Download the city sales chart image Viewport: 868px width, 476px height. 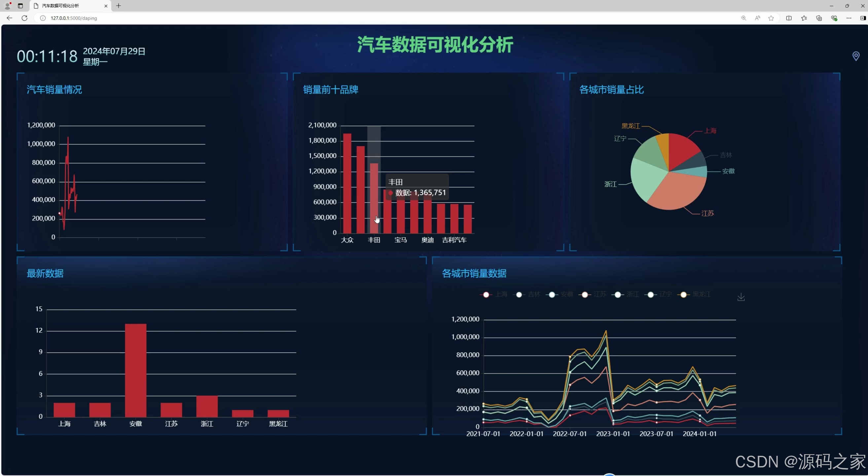pyautogui.click(x=741, y=297)
